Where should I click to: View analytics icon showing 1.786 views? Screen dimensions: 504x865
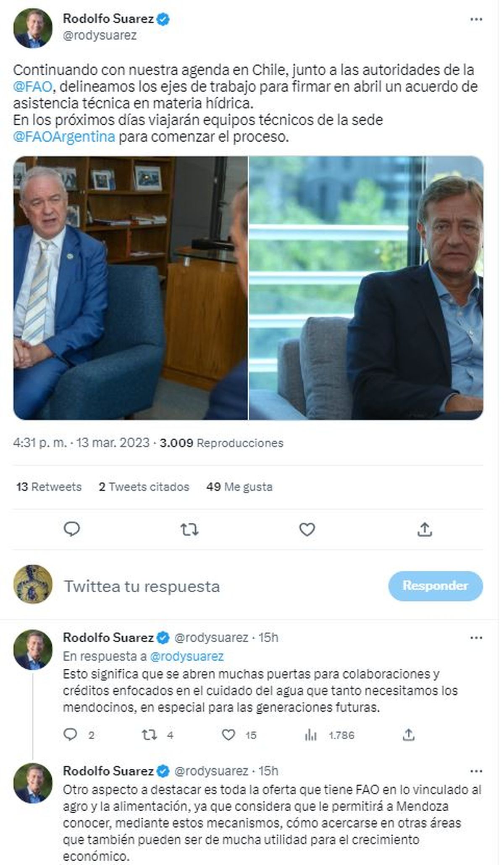311,735
